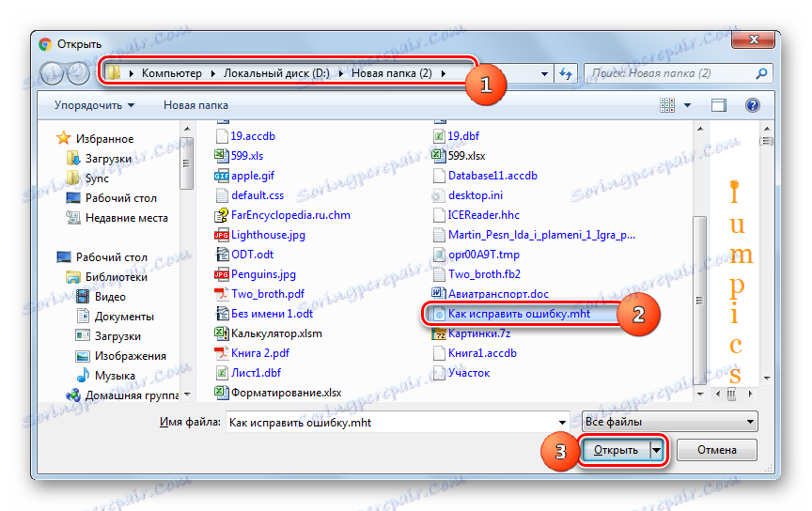Select the Изображения library

click(130, 356)
